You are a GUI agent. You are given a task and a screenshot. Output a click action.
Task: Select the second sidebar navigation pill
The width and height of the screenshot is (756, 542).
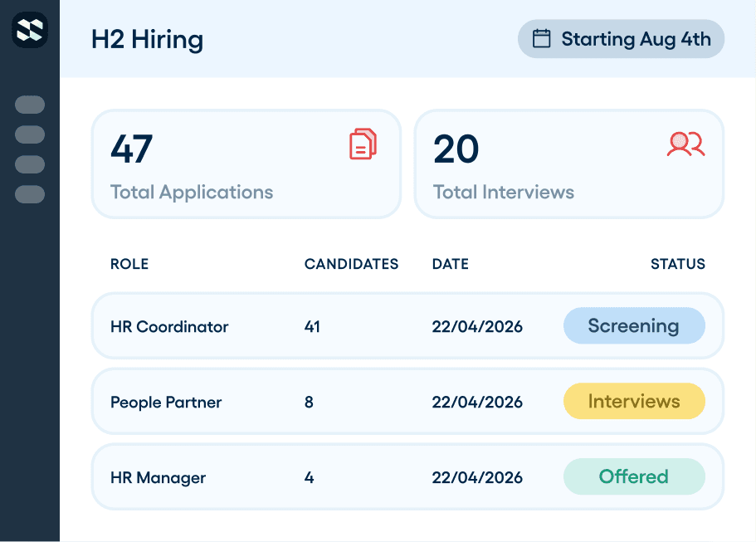[30, 134]
